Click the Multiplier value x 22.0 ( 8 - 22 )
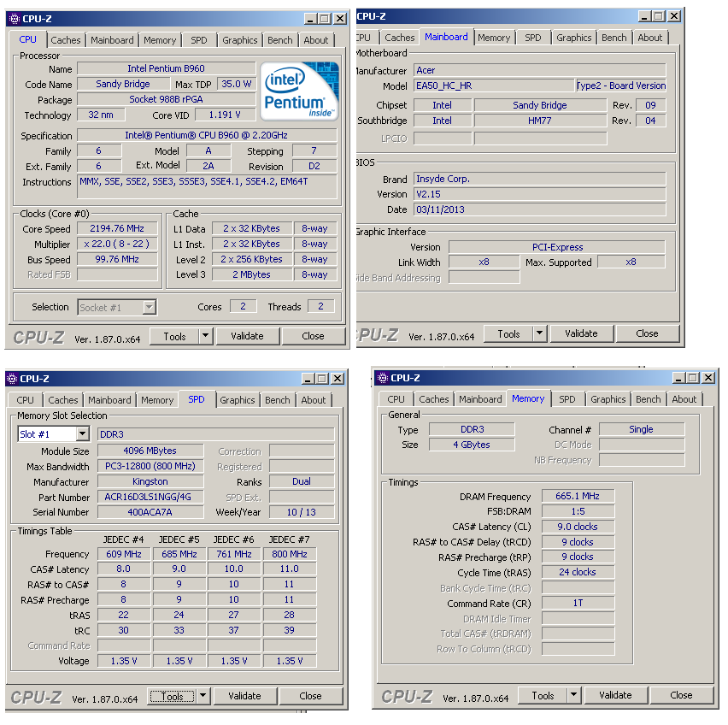Screen dimensions: 728x725 (117, 244)
